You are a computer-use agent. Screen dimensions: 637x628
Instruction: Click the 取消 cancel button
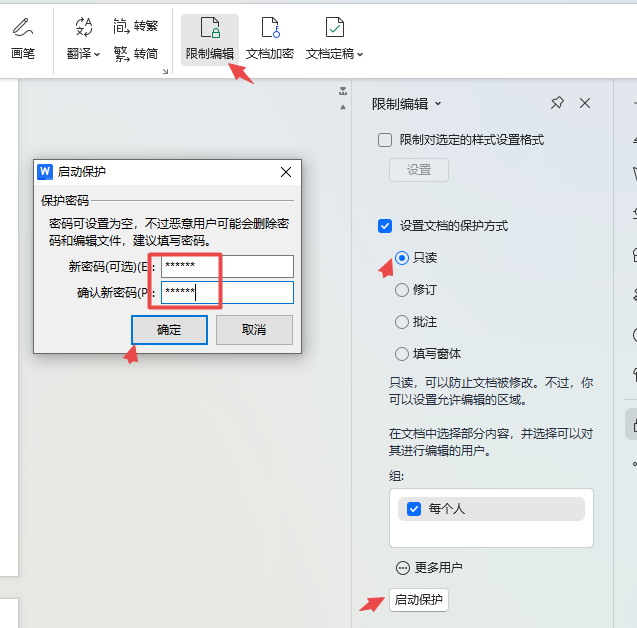(x=254, y=330)
